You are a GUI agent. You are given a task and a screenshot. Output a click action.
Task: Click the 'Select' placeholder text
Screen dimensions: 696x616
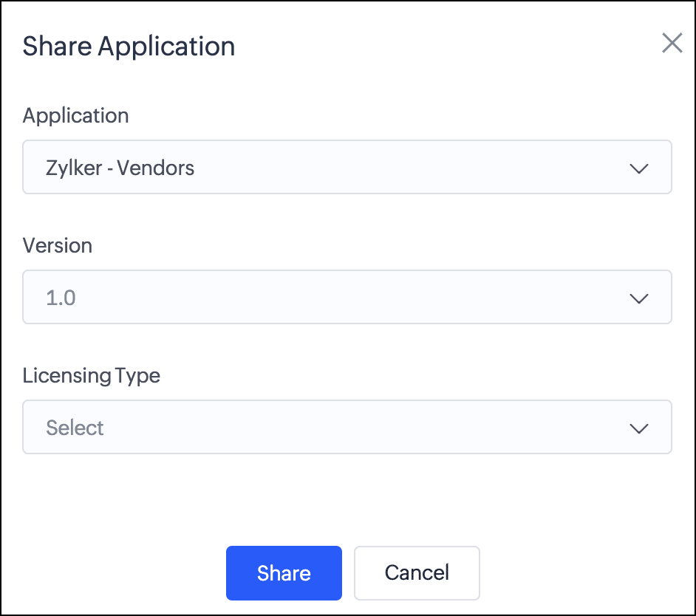coord(75,428)
